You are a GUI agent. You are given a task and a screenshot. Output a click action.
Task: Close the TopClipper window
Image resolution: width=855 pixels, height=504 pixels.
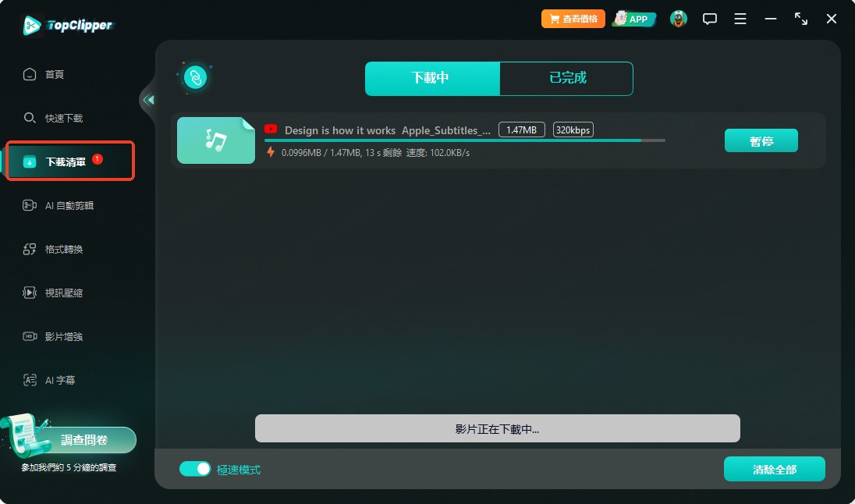[x=832, y=19]
